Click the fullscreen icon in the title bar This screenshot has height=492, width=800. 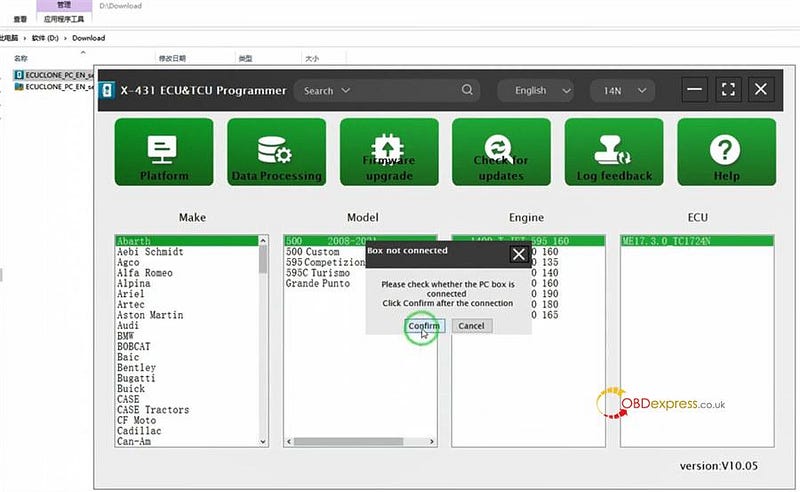728,90
